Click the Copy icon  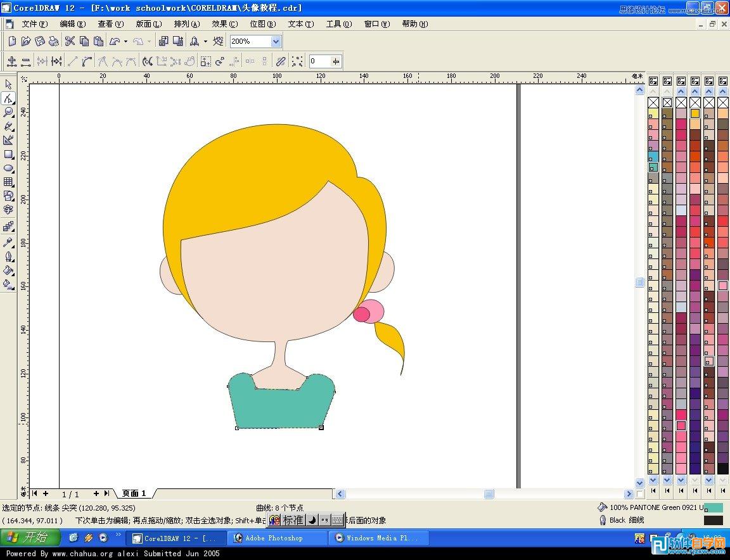coord(84,41)
